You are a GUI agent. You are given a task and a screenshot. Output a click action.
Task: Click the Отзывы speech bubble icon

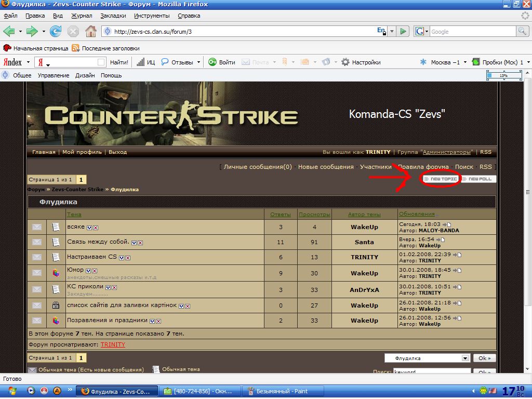tap(165, 62)
